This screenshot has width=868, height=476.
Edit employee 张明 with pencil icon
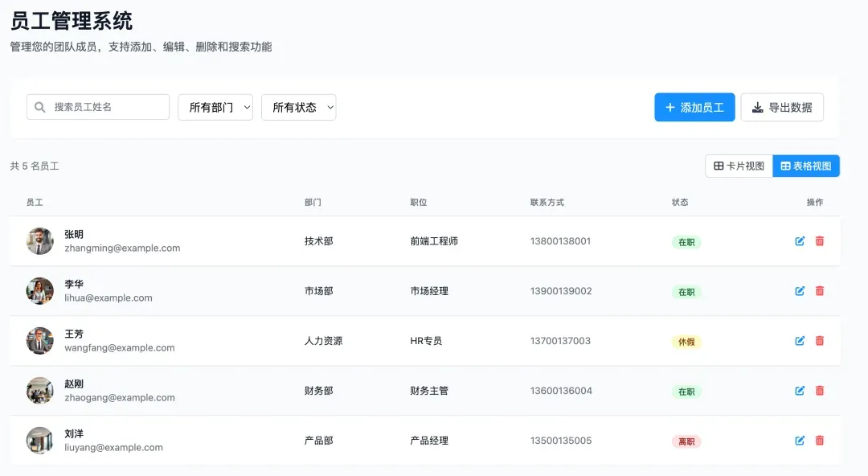(x=800, y=241)
